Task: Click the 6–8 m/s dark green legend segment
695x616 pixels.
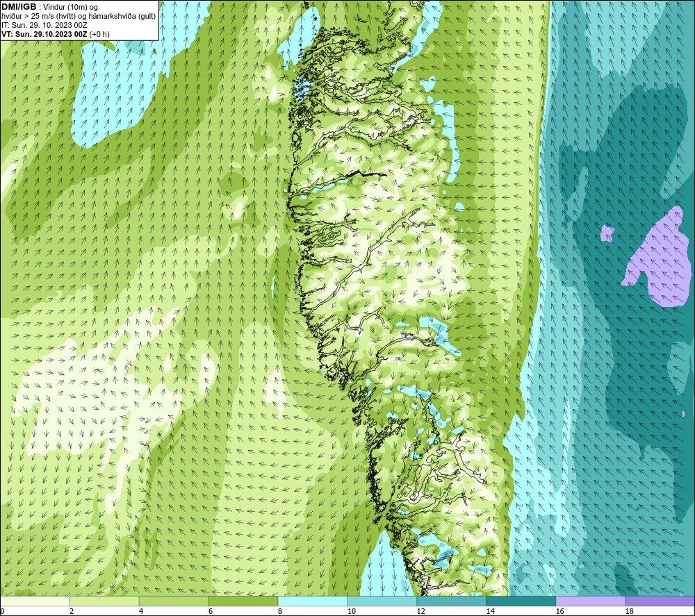Action: (x=243, y=601)
